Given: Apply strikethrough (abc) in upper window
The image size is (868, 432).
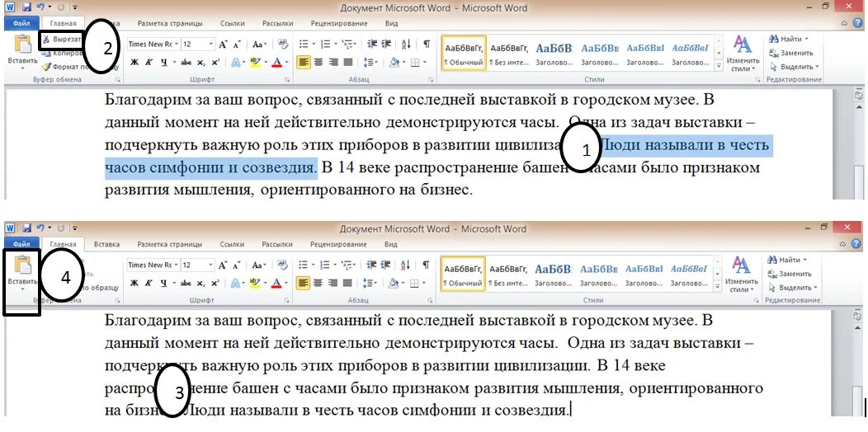Looking at the screenshot, I should pyautogui.click(x=186, y=63).
